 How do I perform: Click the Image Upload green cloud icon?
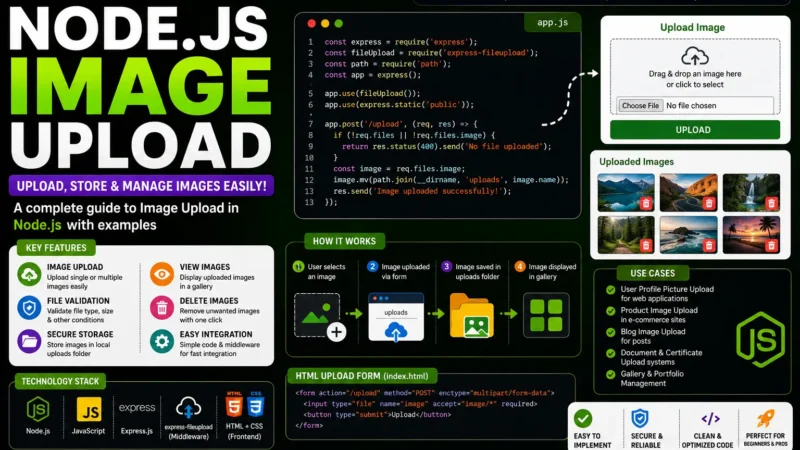[x=30, y=274]
